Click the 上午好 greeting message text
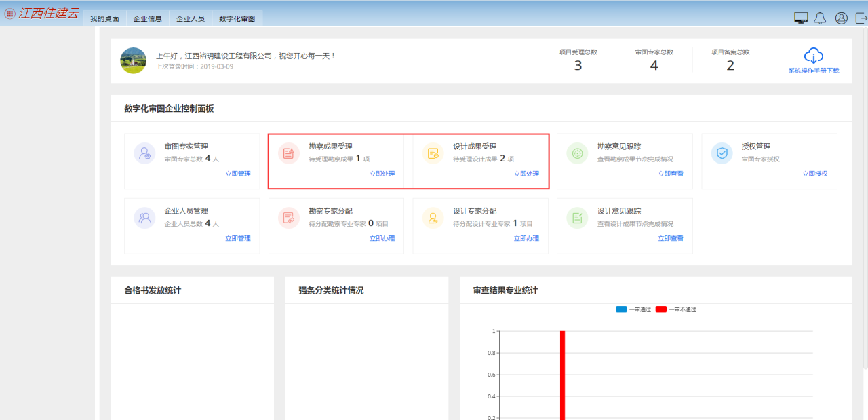The height and width of the screenshot is (420, 868). [x=245, y=56]
